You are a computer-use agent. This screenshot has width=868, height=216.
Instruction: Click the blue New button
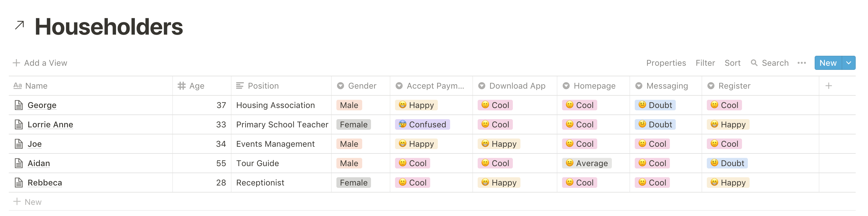tap(828, 63)
